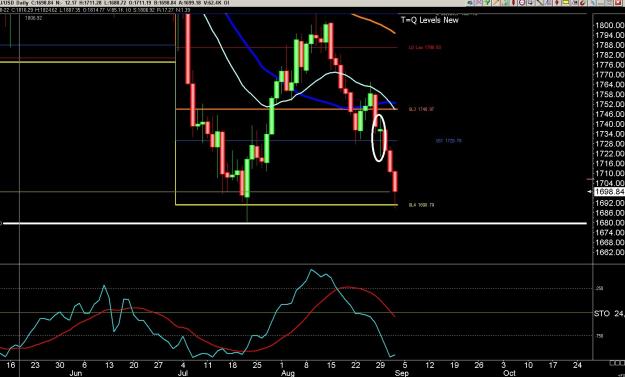Image resolution: width=625 pixels, height=377 pixels.
Task: Click the 1800.00 price axis label
Action: point(609,26)
